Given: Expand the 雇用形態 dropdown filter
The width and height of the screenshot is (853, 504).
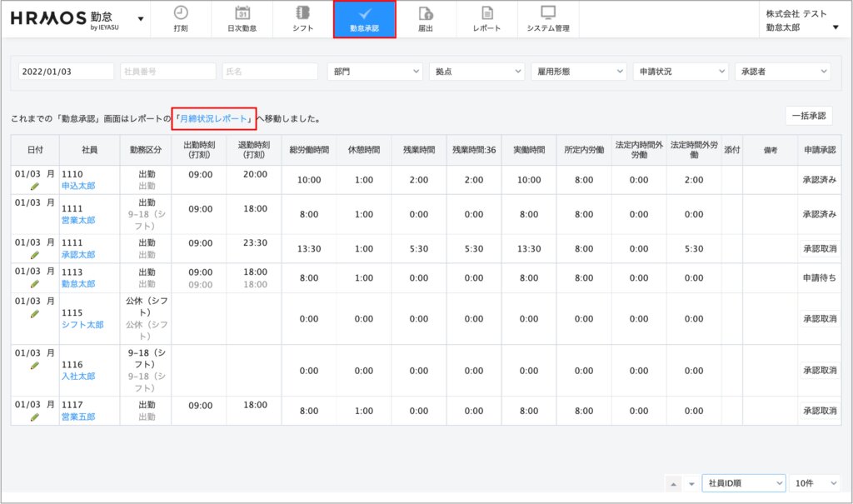Looking at the screenshot, I should click(578, 72).
